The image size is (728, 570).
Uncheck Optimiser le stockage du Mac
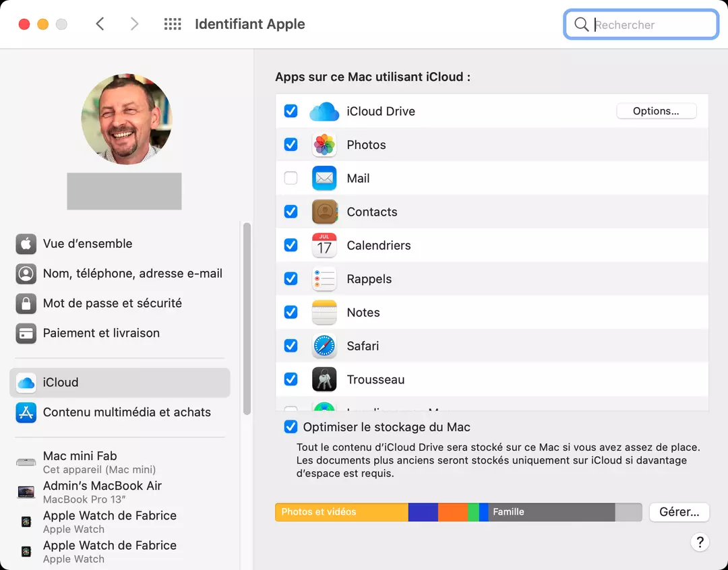point(291,427)
